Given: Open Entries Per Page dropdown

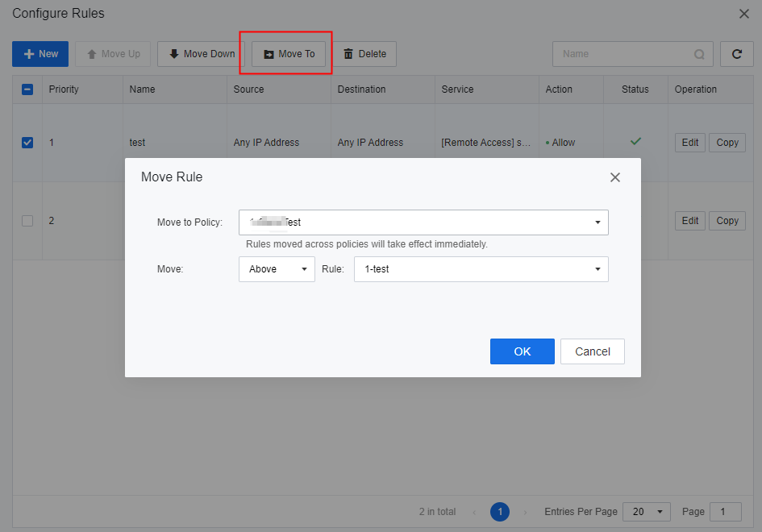Looking at the screenshot, I should tap(647, 512).
